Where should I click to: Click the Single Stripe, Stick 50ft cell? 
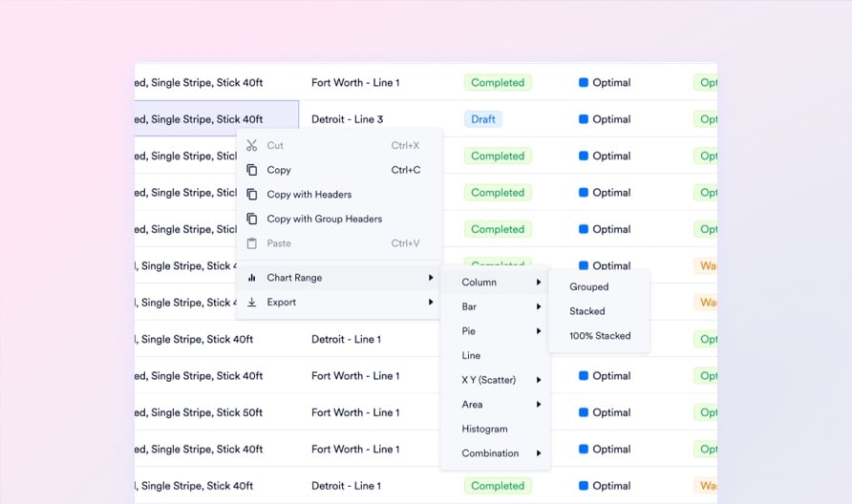[x=199, y=412]
